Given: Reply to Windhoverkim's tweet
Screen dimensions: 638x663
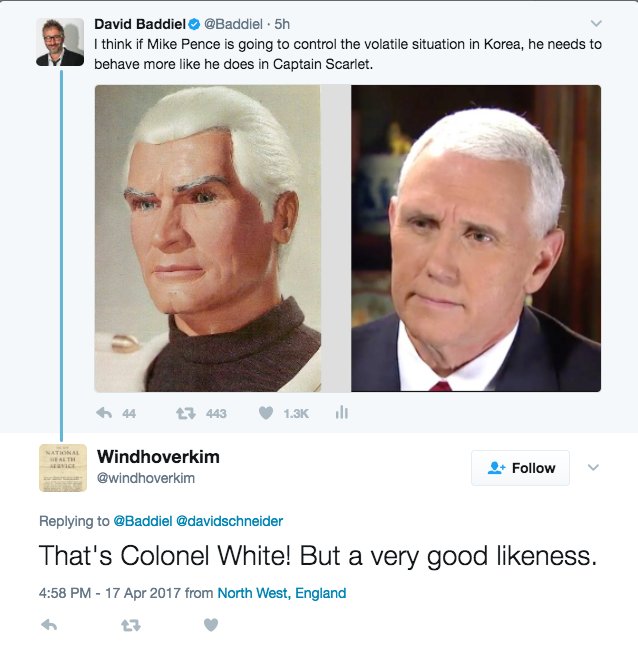Looking at the screenshot, I should click(x=49, y=625).
